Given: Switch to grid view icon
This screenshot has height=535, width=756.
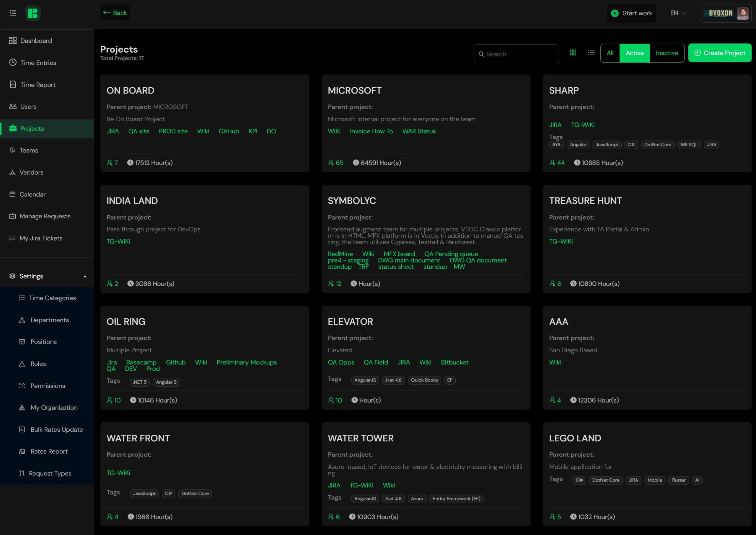Looking at the screenshot, I should pos(573,53).
